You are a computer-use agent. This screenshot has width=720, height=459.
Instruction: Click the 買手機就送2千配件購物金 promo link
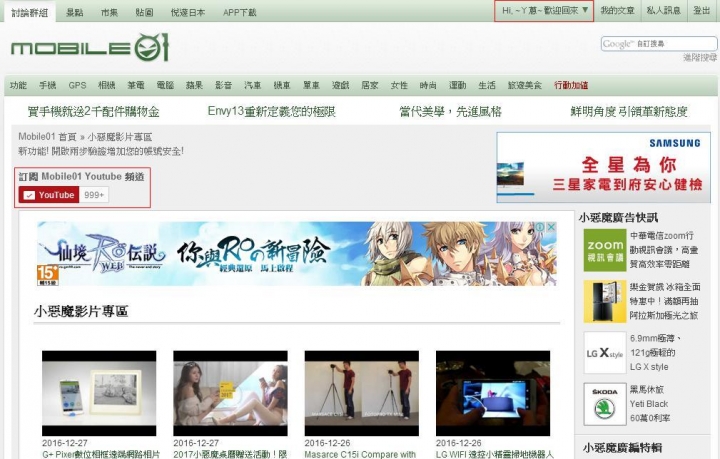(94, 112)
